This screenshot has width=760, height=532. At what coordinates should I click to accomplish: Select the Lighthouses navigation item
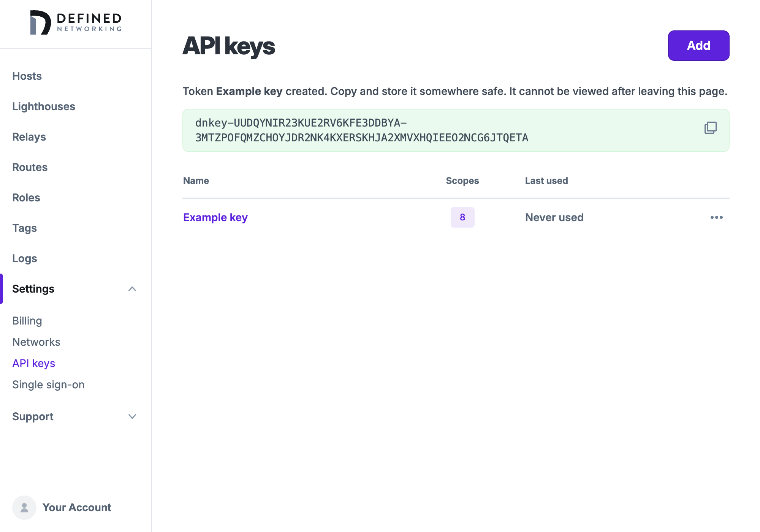tap(44, 106)
